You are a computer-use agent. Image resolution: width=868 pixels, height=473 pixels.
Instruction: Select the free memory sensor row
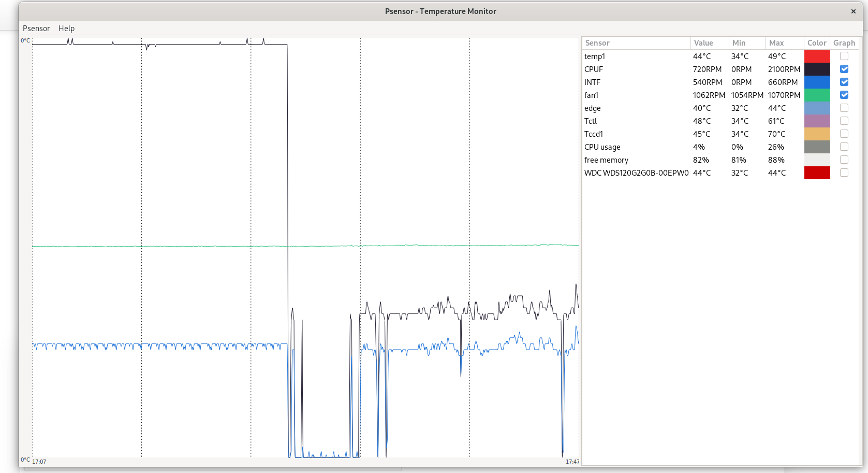pos(606,160)
